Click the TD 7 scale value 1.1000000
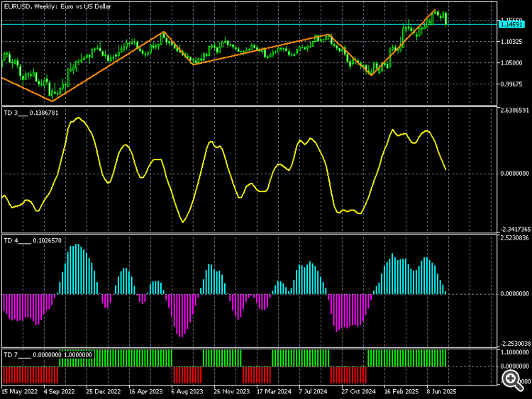 (x=514, y=352)
